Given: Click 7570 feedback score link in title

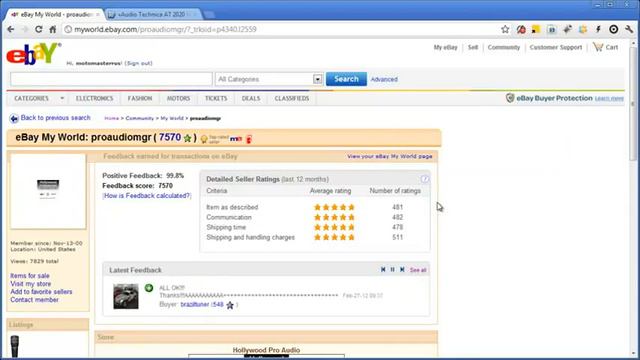Looking at the screenshot, I should point(170,137).
